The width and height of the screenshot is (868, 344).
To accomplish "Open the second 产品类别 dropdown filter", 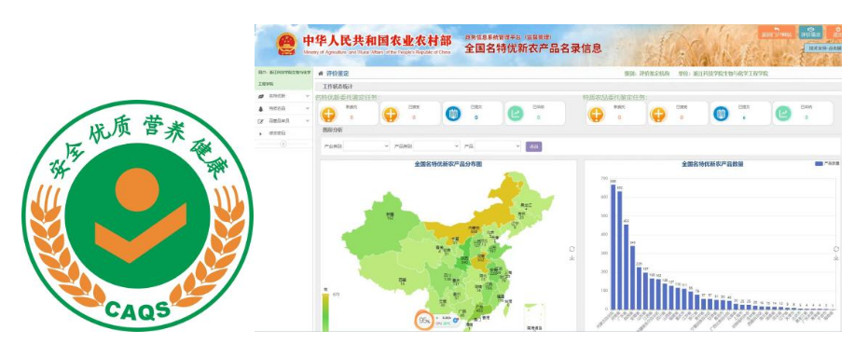I will pos(436,146).
